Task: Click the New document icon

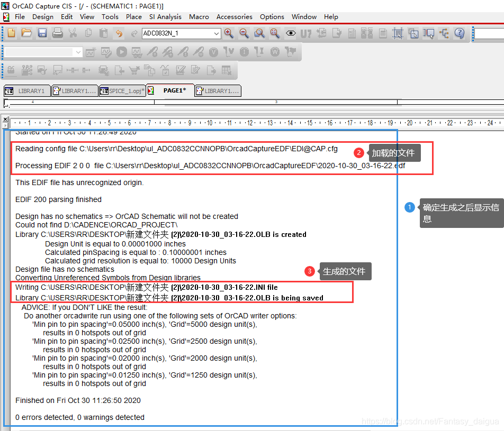Action: pyautogui.click(x=12, y=33)
